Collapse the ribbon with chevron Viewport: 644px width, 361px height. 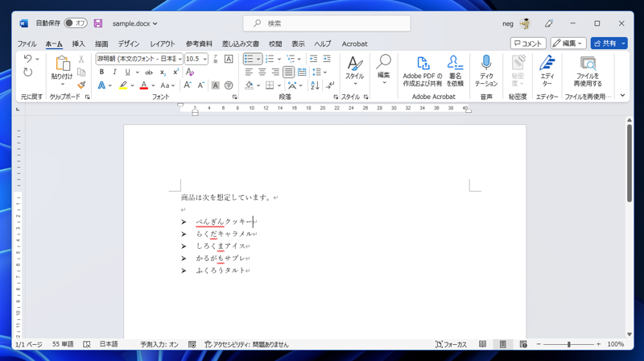622,95
